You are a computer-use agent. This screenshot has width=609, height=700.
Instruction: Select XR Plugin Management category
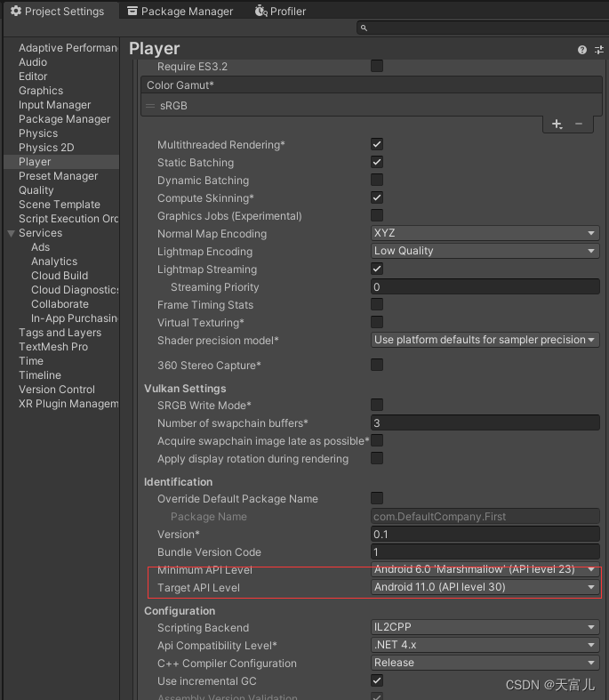click(x=61, y=404)
